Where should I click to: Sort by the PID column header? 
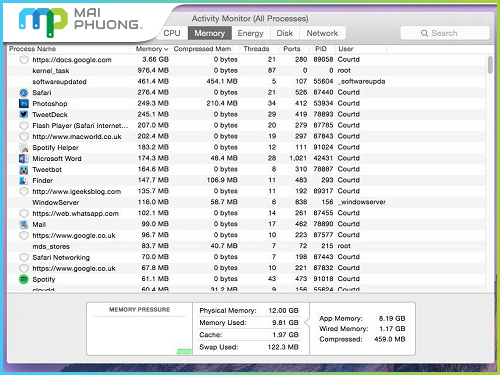321,49
